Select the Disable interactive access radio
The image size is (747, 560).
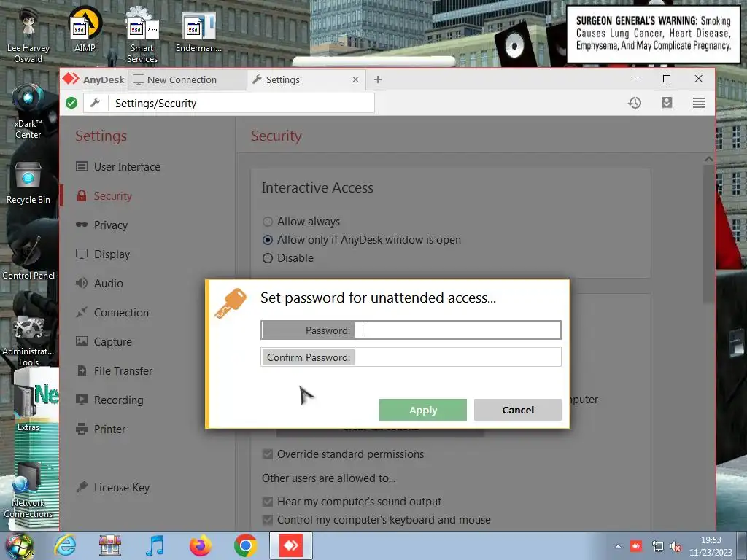(x=268, y=258)
